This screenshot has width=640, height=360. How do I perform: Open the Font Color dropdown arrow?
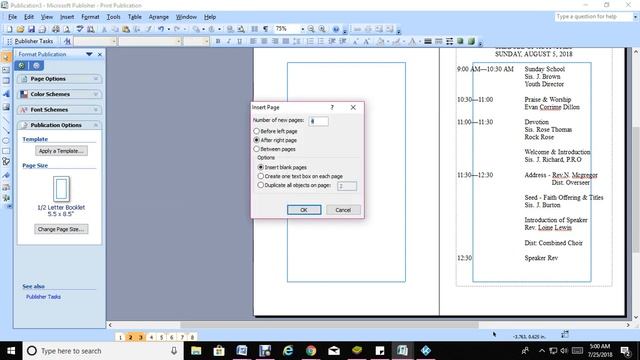[x=419, y=41]
